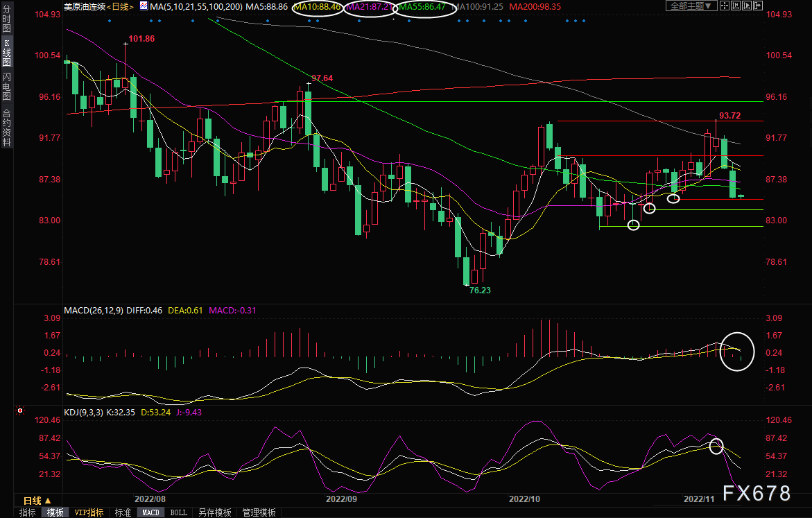Click the MA21:87.21 value
Image resolution: width=812 pixels, height=518 pixels.
click(x=370, y=7)
